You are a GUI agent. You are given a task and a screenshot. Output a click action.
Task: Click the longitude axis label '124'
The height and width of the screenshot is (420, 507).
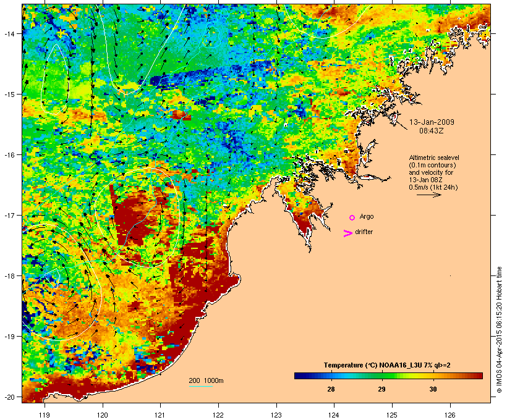click(334, 415)
